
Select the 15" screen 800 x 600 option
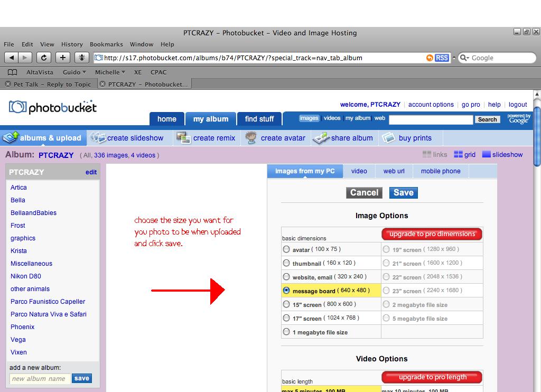pyautogui.click(x=286, y=304)
